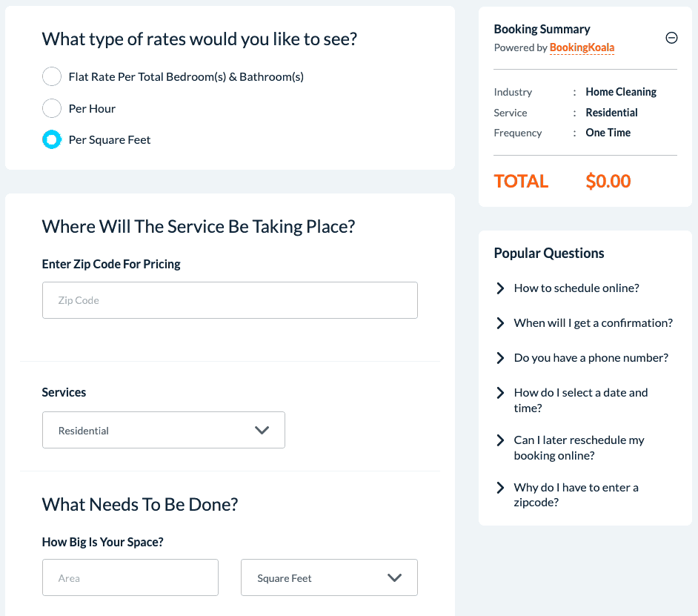This screenshot has width=698, height=616.
Task: Click chevron beside 'When will I get a confirmation?'
Action: (501, 323)
